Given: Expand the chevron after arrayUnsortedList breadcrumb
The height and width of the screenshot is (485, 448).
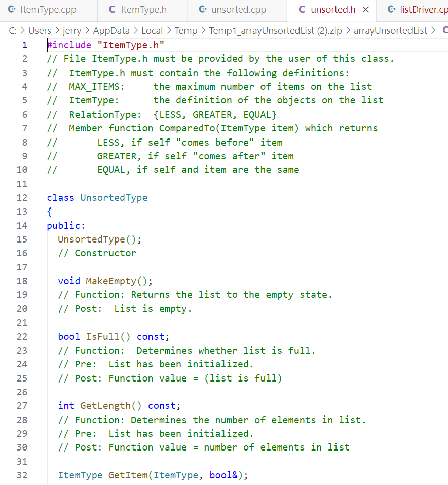Looking at the screenshot, I should tap(433, 30).
